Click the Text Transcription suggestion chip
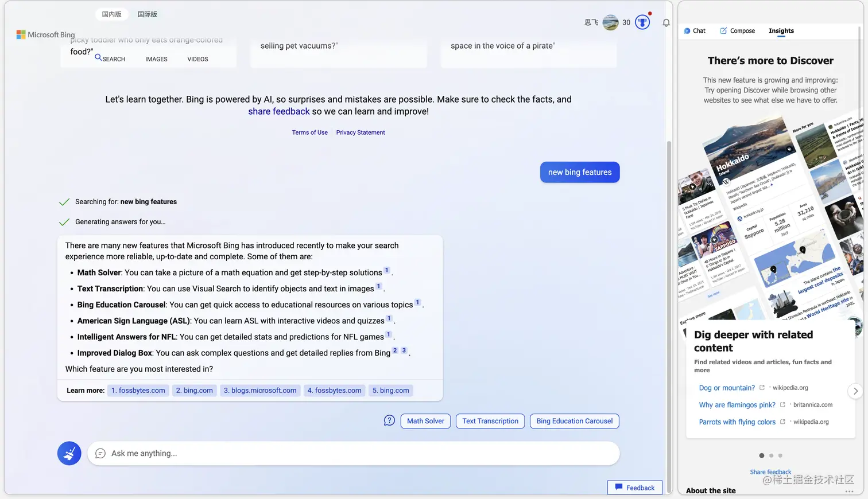 tap(490, 421)
